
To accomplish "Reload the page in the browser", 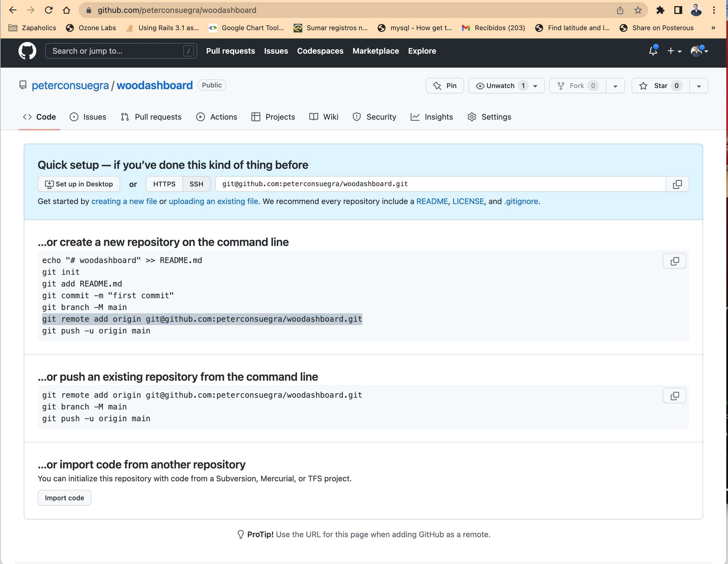I will (x=49, y=10).
